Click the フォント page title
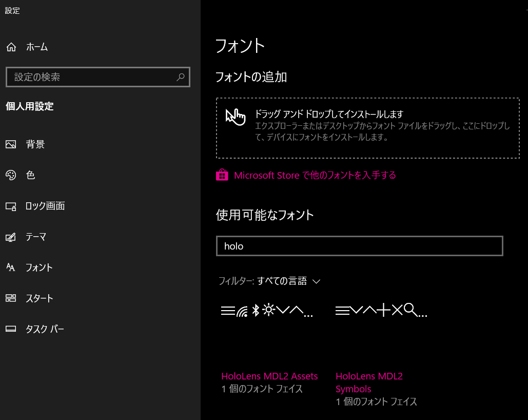Viewport: 528px width, 420px height. 240,46
